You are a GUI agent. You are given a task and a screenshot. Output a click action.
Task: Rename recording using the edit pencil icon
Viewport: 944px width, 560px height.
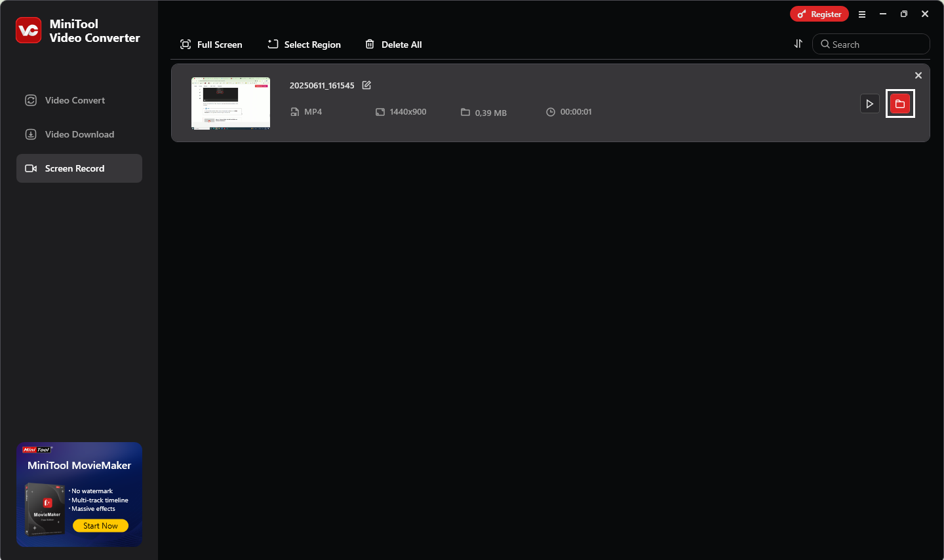[366, 85]
